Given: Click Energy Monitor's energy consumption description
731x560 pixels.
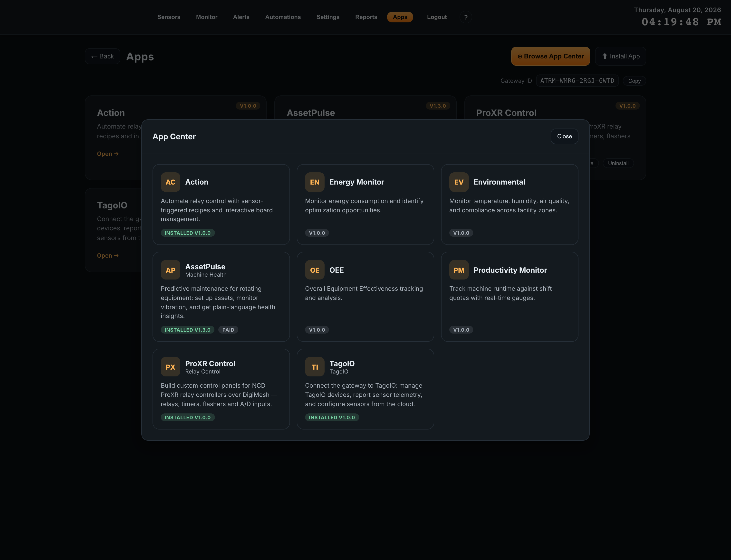Looking at the screenshot, I should 364,206.
